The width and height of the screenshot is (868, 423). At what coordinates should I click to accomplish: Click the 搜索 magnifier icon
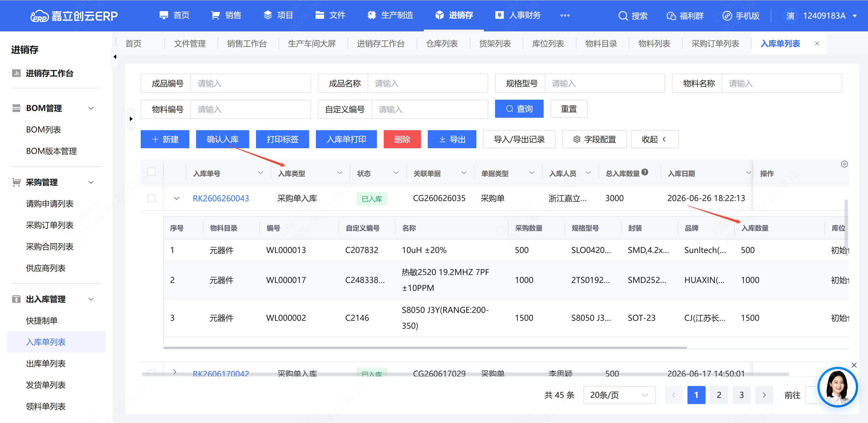[623, 16]
